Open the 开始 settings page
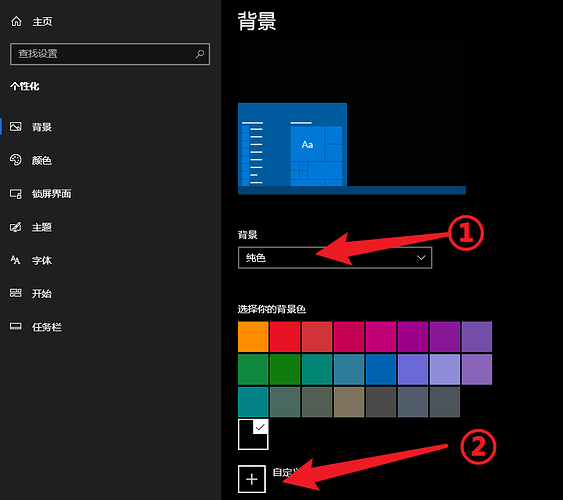Image resolution: width=563 pixels, height=500 pixels. pyautogui.click(x=42, y=294)
